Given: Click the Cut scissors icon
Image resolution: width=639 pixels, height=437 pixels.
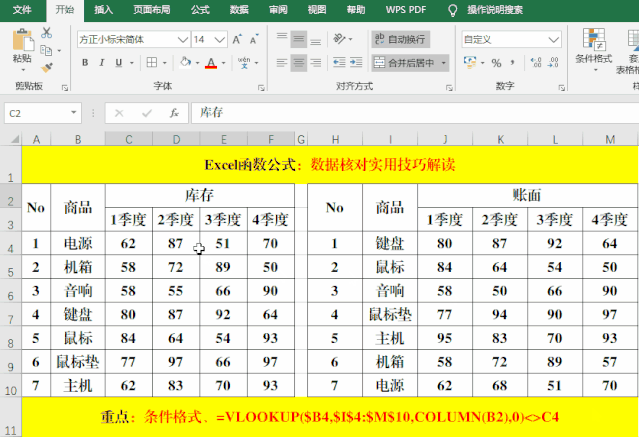Looking at the screenshot, I should (x=46, y=33).
